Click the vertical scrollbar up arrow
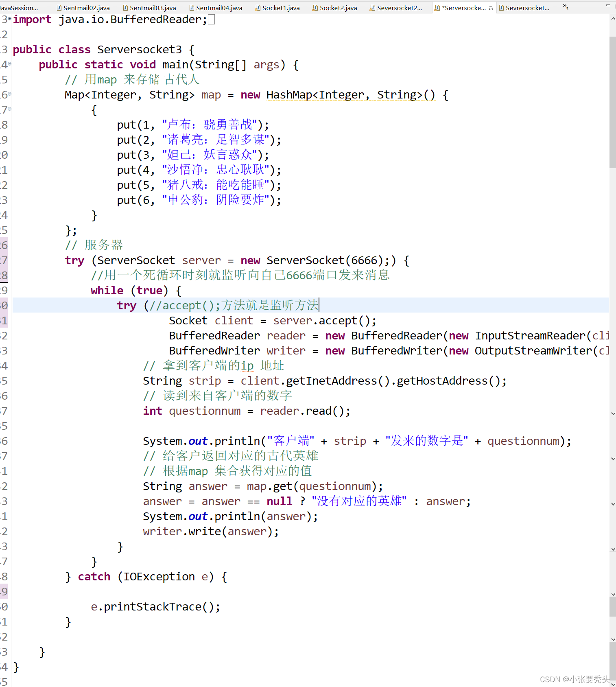Viewport: 616px width, 687px height. coord(612,19)
